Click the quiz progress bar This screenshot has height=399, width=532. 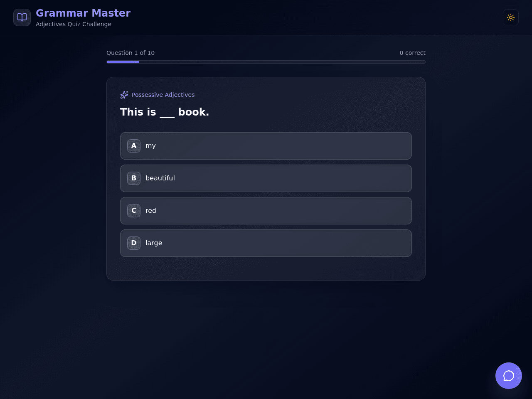266,62
